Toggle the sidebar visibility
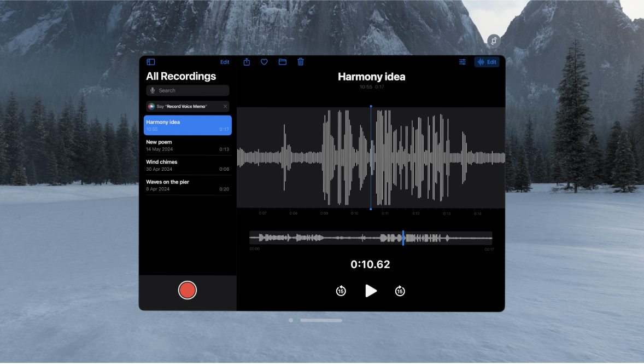The width and height of the screenshot is (644, 364). (151, 62)
